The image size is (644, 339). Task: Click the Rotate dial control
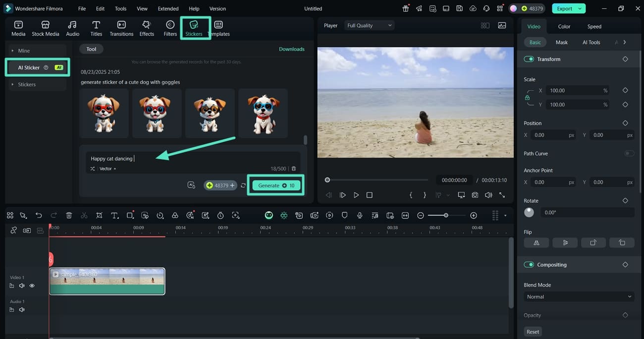pyautogui.click(x=529, y=212)
